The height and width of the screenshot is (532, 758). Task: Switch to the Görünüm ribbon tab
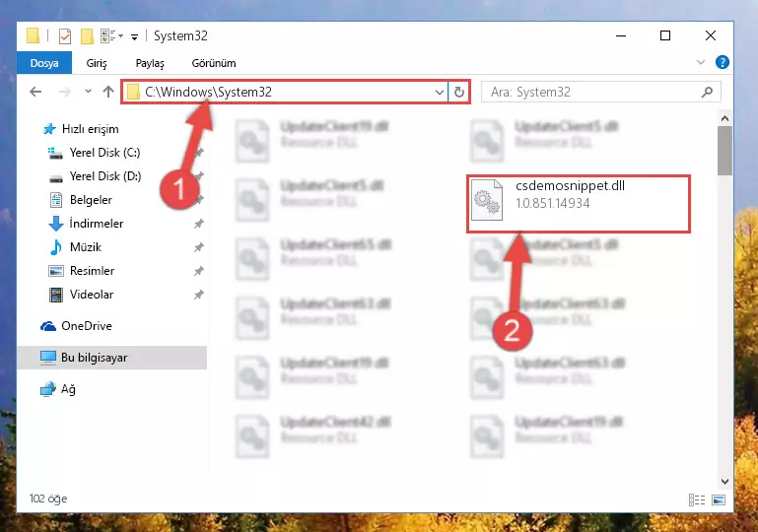pos(214,63)
